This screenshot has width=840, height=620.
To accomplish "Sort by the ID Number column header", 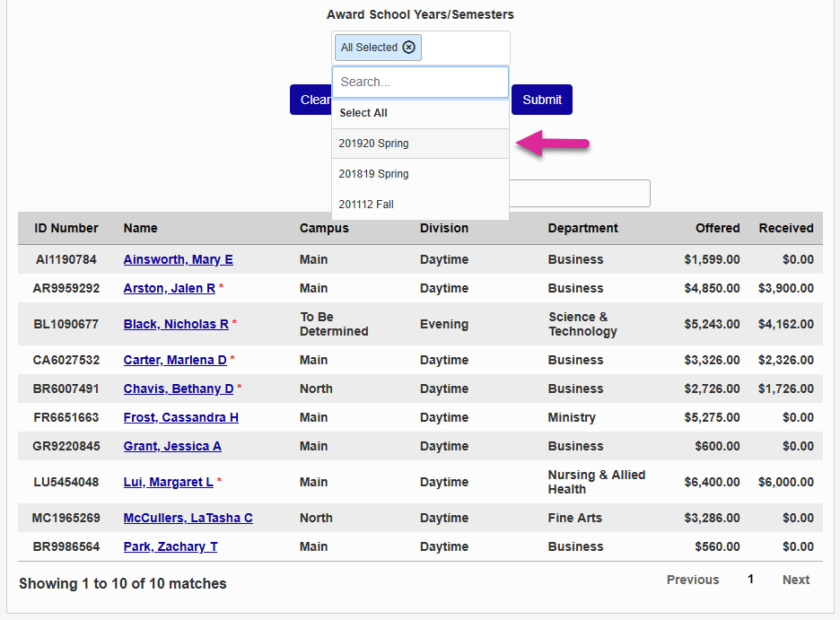I will tap(66, 228).
